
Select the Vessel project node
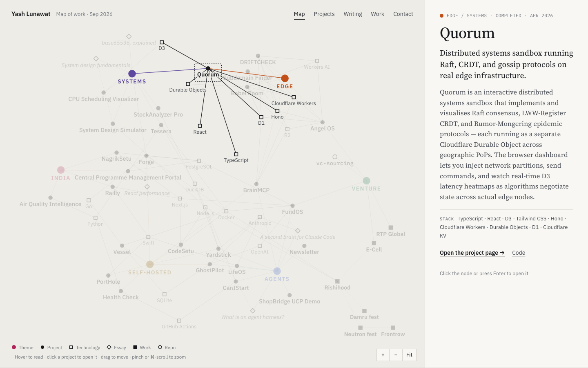122,246
